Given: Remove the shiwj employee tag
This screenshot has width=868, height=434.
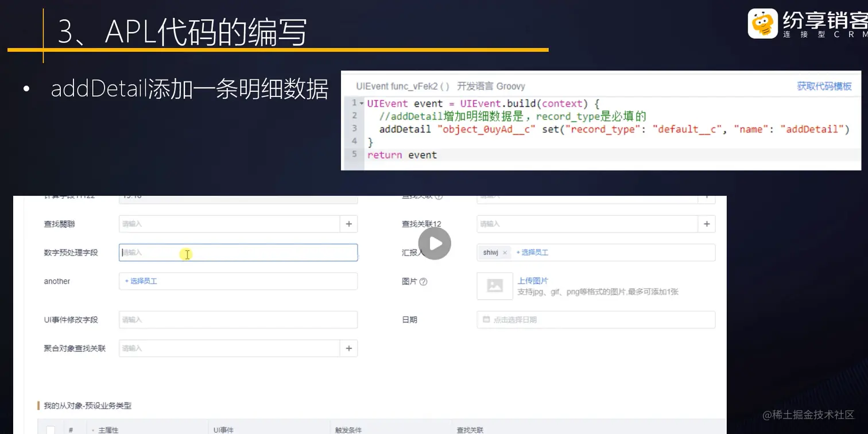Looking at the screenshot, I should pos(505,253).
